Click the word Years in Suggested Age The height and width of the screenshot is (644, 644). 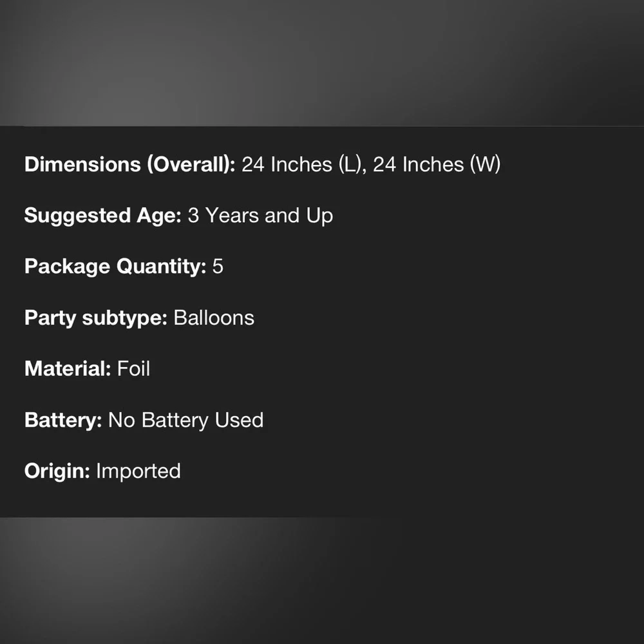click(x=232, y=216)
